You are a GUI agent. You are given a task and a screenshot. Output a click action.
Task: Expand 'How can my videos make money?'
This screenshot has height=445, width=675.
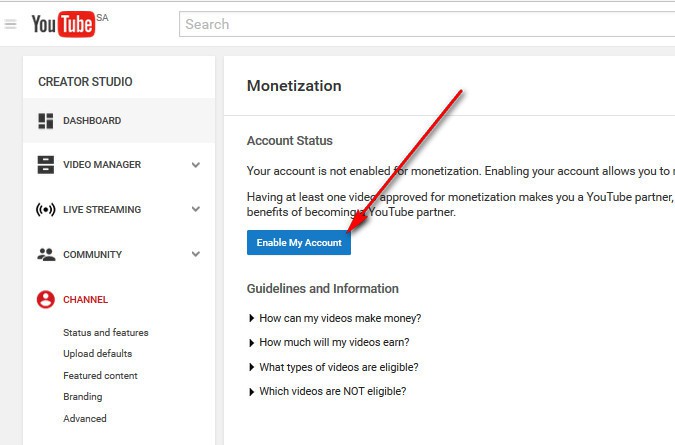coord(251,318)
